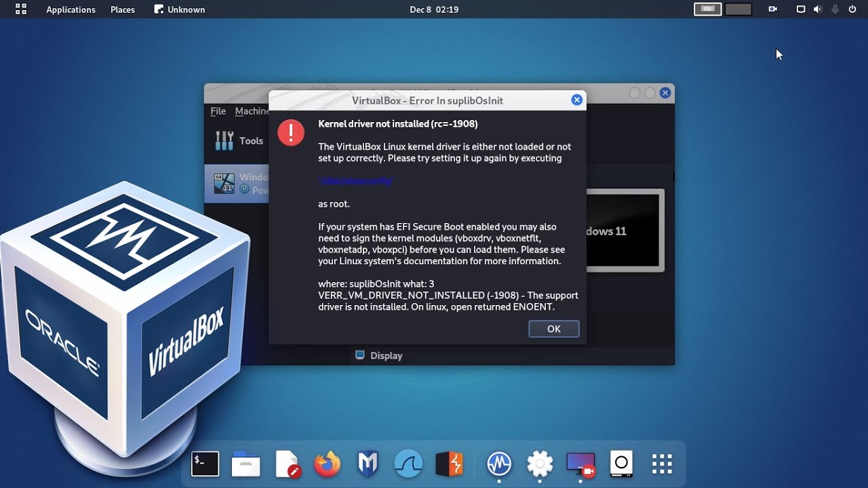Click the microphone icon in top bar
Screen dimensions: 868x488
coord(835,9)
